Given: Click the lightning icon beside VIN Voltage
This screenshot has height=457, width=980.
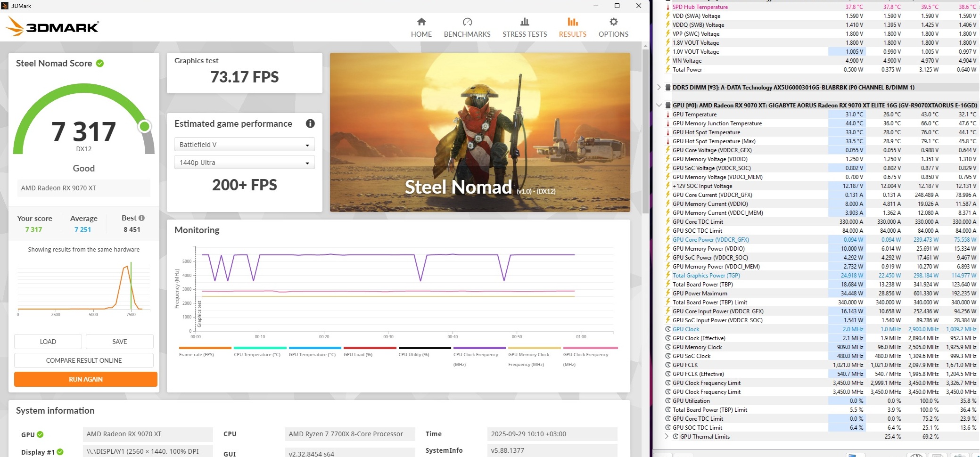Looking at the screenshot, I should (667, 61).
